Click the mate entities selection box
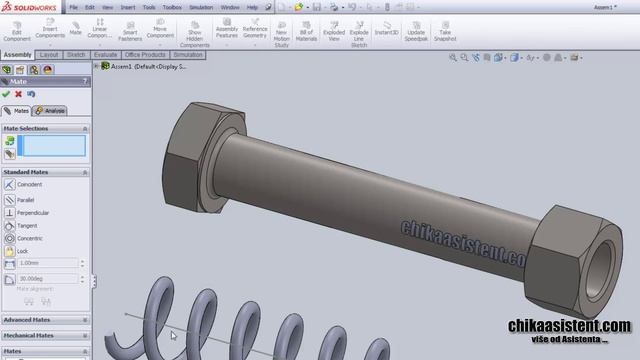Viewport: 640px width, 360px height. click(51, 146)
